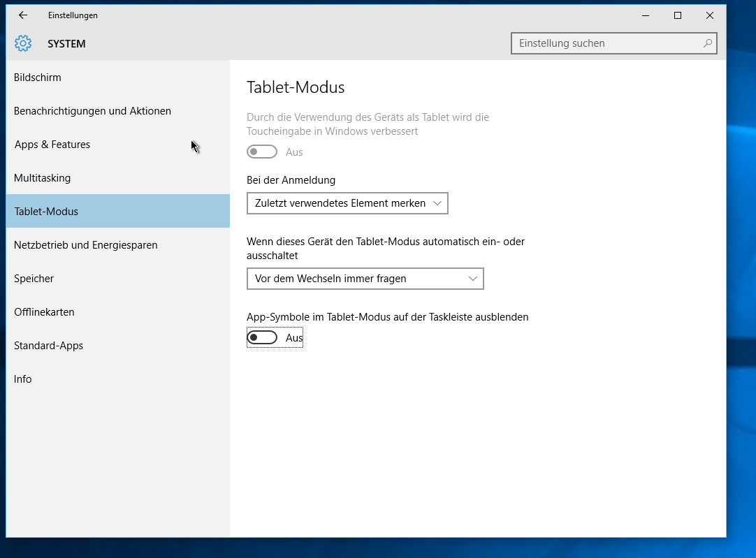Viewport: 756px width, 558px height.
Task: Focus the Einstellung suchen search field
Action: tap(613, 43)
